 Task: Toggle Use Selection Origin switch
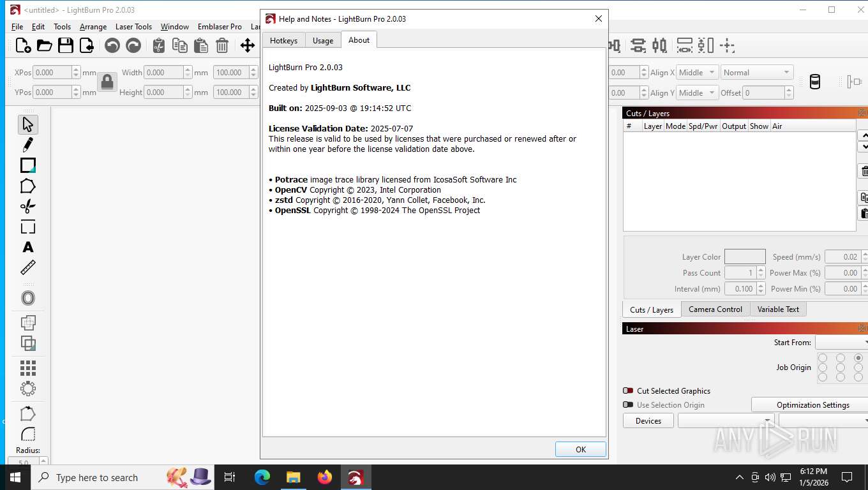point(628,405)
